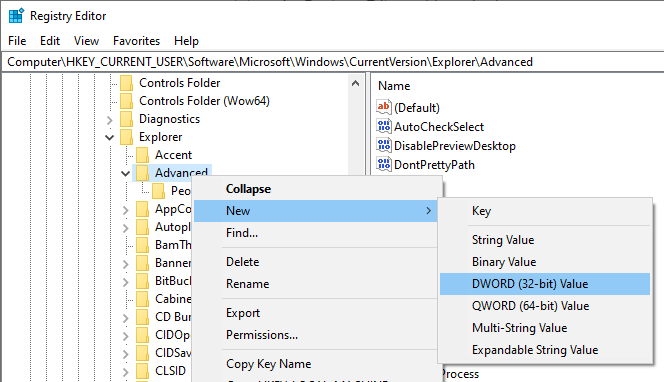Image resolution: width=664 pixels, height=382 pixels.
Task: Click the Name column header
Action: coord(394,86)
